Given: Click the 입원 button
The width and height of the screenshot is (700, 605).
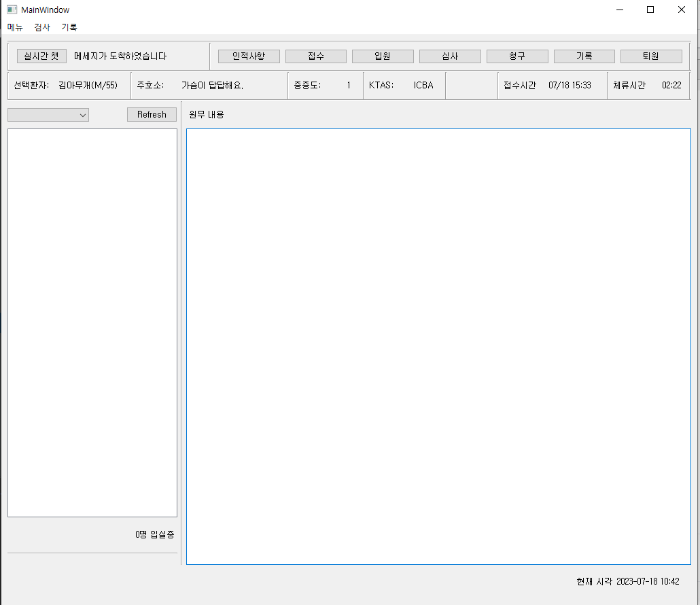Looking at the screenshot, I should click(383, 56).
